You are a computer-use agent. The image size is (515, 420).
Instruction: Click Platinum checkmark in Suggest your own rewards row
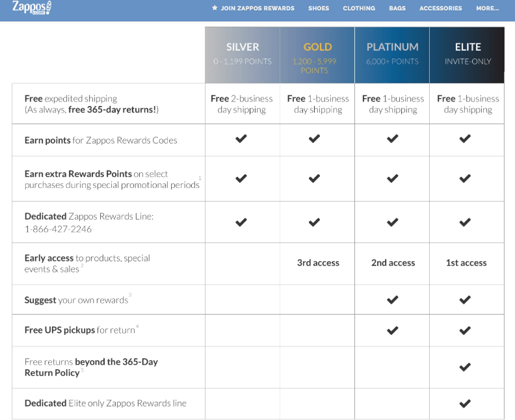393,300
